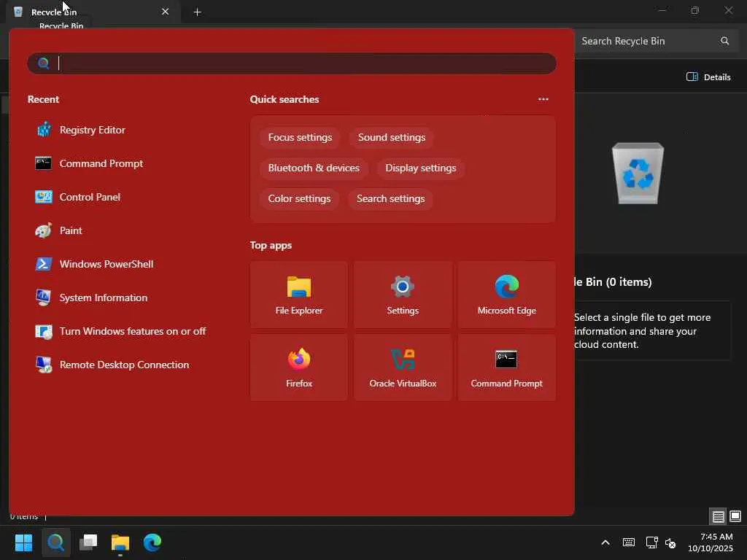Image resolution: width=747 pixels, height=560 pixels.
Task: Open network status tray icon
Action: pos(651,542)
